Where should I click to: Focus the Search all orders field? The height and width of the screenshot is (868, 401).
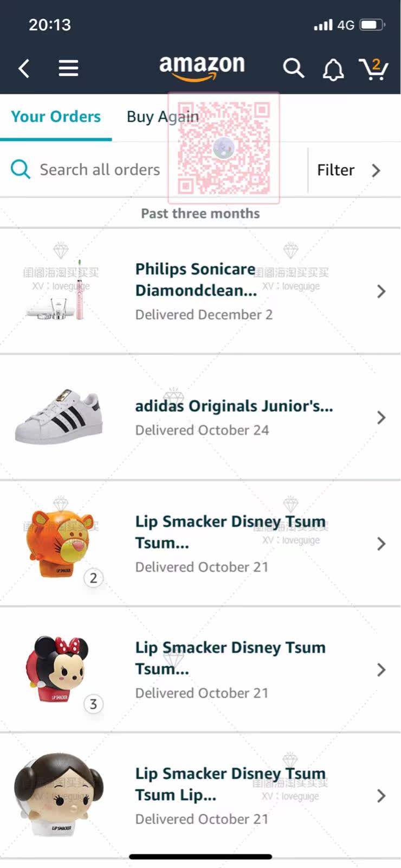[154, 170]
